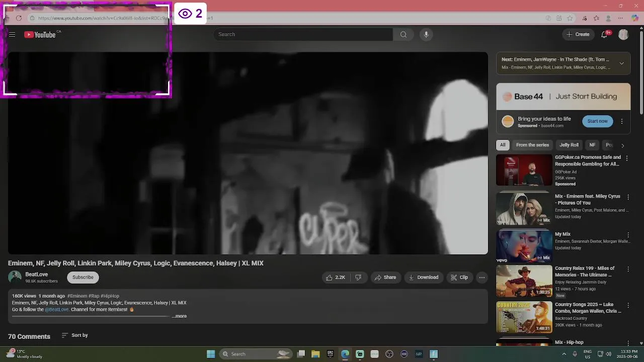644x362 pixels.
Task: Open options for the My Mix playlist
Action: (x=628, y=235)
